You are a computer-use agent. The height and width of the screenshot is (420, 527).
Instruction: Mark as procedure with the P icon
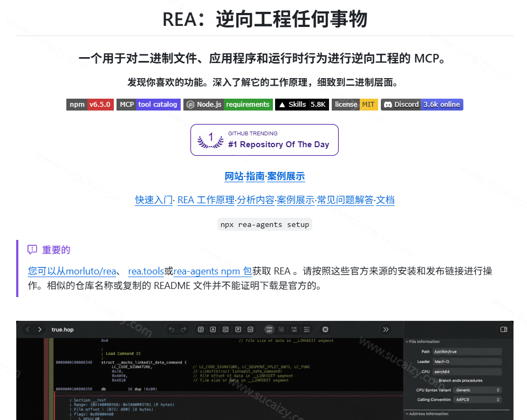coord(238,329)
